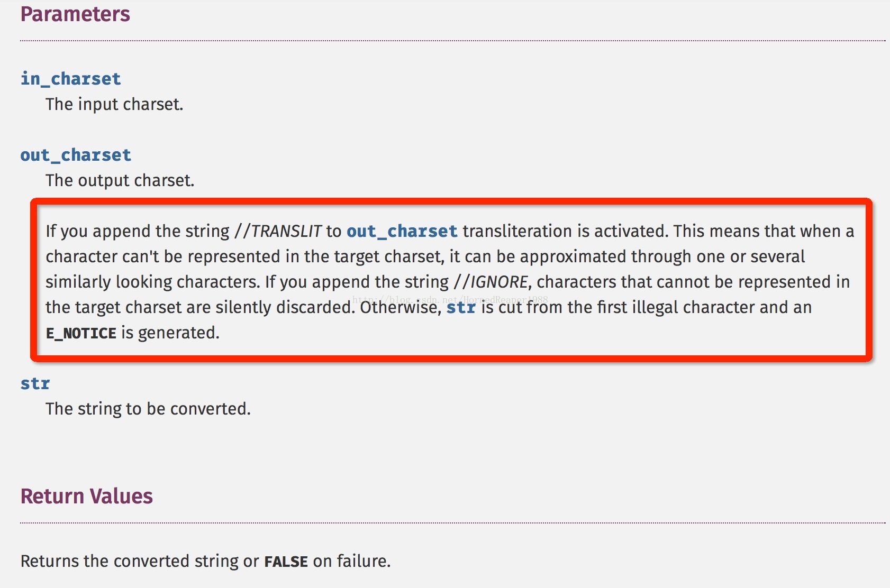Image resolution: width=890 pixels, height=588 pixels.
Task: Click the blog.csdn.net watermark URL
Action: pyautogui.click(x=450, y=300)
